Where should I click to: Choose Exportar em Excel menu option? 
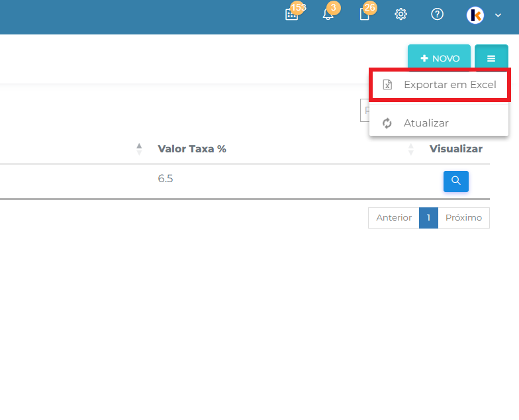click(439, 85)
